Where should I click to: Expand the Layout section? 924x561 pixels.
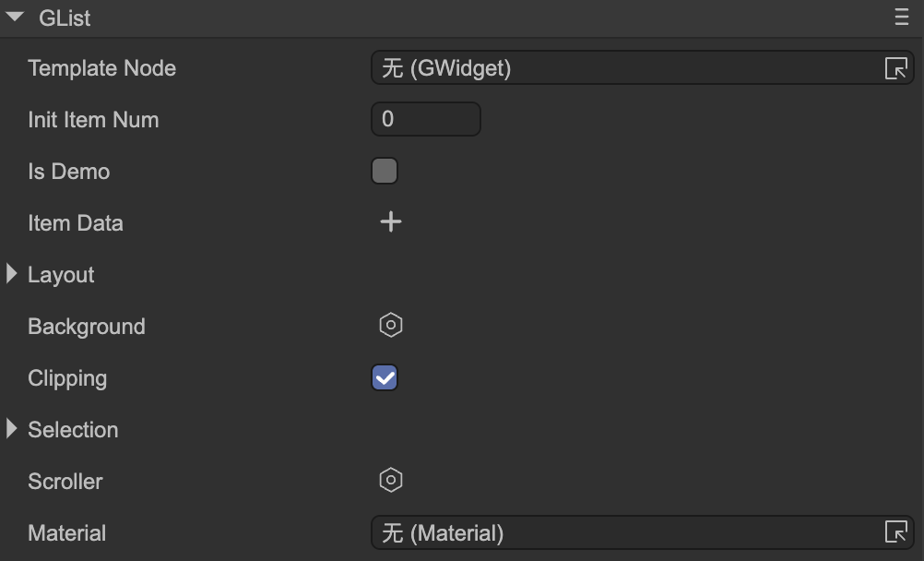(12, 274)
